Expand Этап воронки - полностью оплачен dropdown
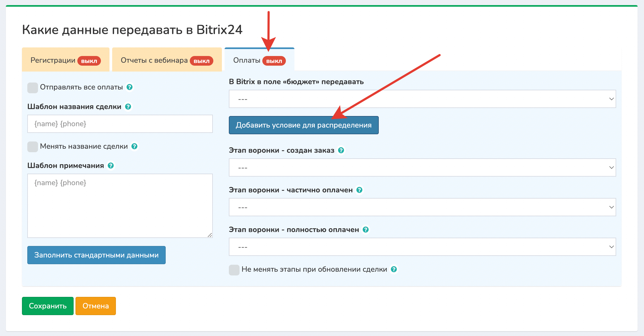 422,247
